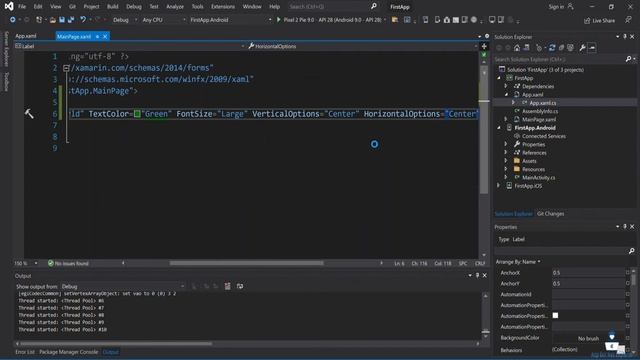Click the Solution Explorer Preview Selected Items icon
640x360 pixels.
pyautogui.click(x=592, y=48)
